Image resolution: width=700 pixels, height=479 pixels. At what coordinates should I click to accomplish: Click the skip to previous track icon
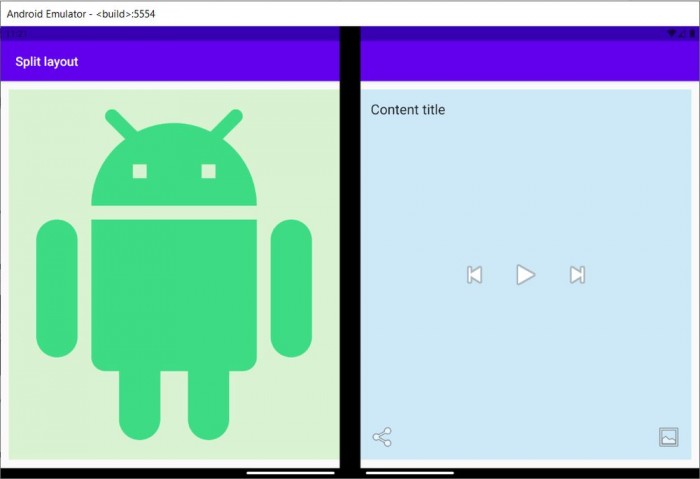[474, 275]
